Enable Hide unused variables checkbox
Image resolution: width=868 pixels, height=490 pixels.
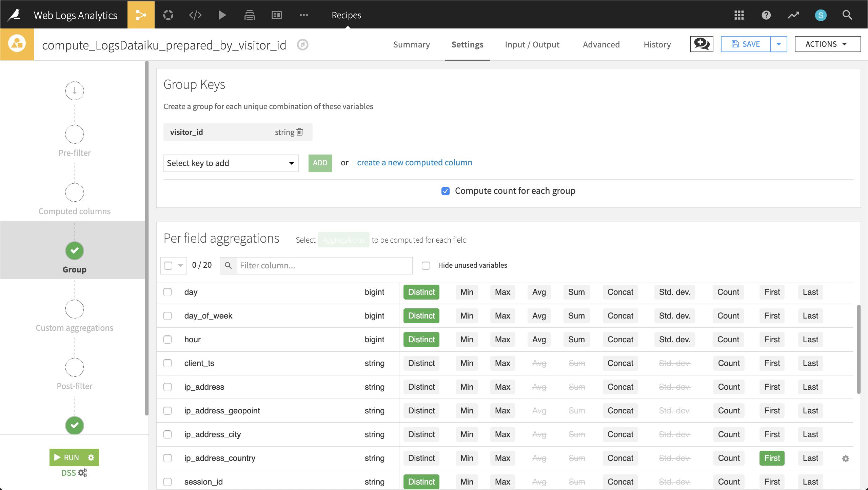click(x=426, y=265)
